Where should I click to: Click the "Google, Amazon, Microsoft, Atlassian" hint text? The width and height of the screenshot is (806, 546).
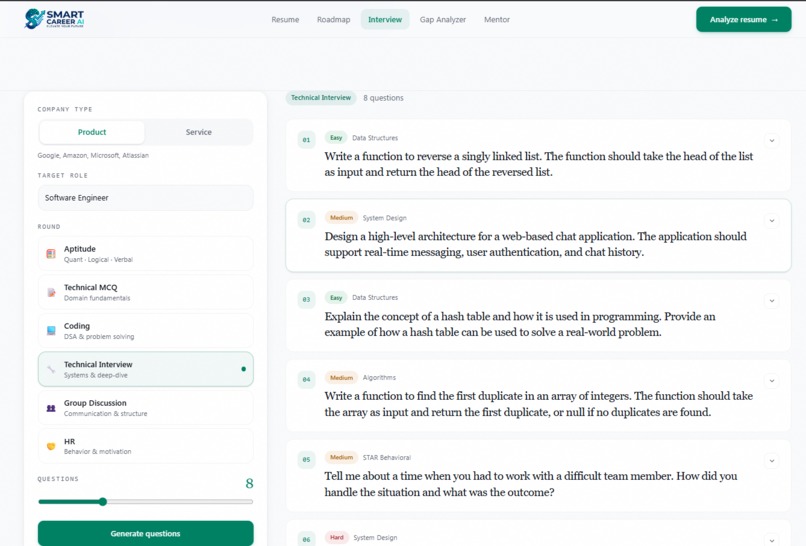pos(93,155)
